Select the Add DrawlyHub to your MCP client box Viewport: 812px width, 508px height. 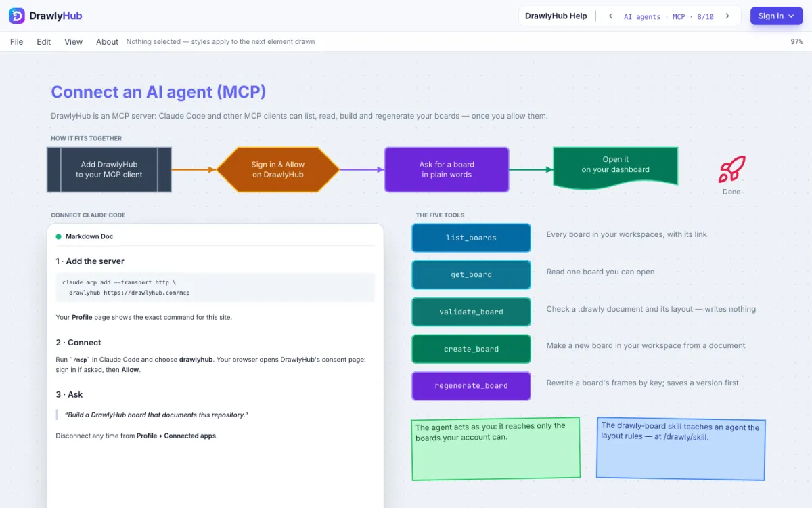(x=109, y=169)
